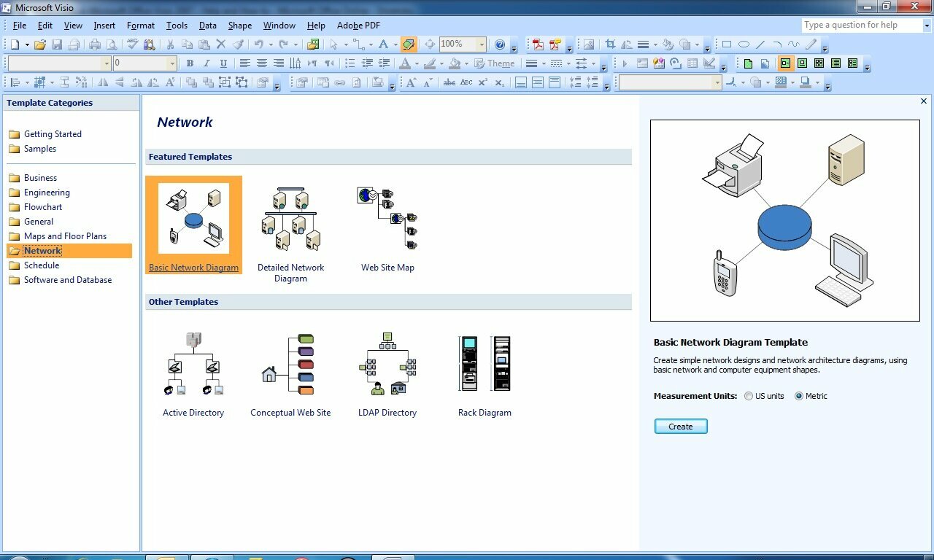The width and height of the screenshot is (934, 560).
Task: Expand the New document dropdown arrow
Action: 27,44
